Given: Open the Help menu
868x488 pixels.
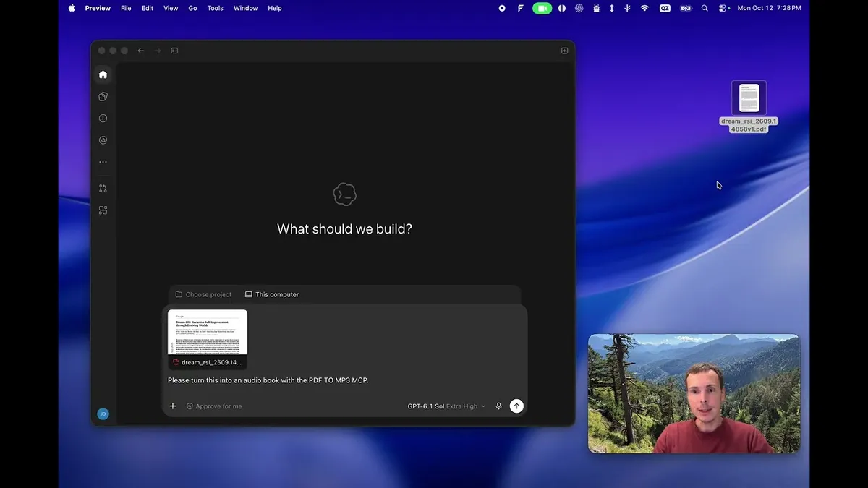Looking at the screenshot, I should pos(275,8).
